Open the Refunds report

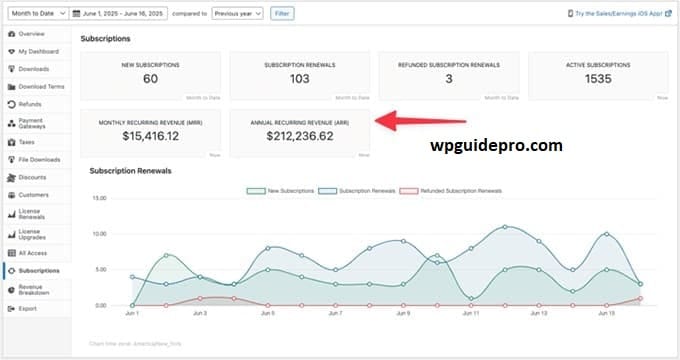[30, 104]
